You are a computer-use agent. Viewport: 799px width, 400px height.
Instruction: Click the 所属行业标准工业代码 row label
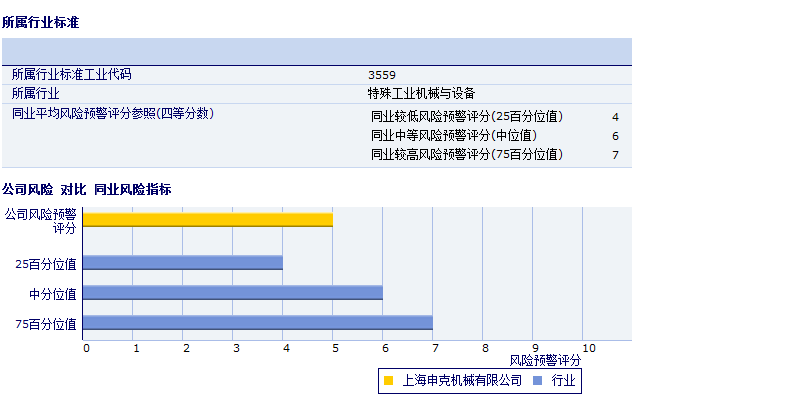[x=71, y=75]
